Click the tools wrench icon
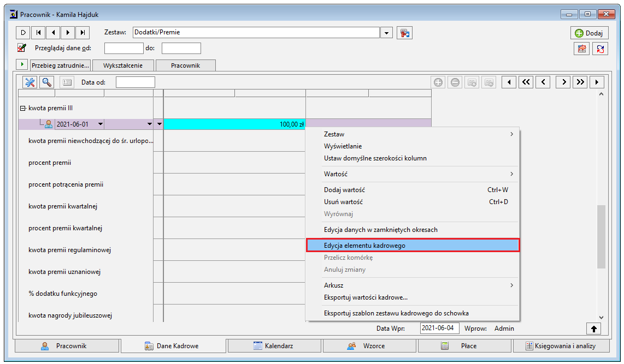This screenshot has width=624, height=364. pyautogui.click(x=30, y=82)
